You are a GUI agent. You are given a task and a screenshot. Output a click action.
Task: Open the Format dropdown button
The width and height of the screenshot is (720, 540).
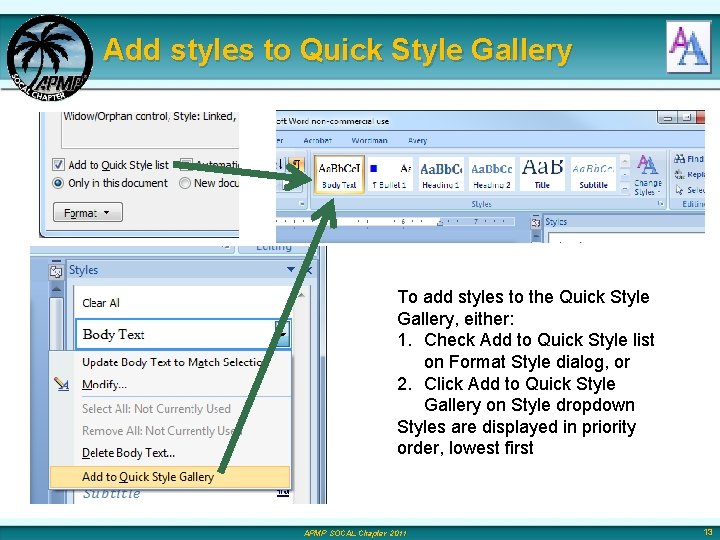pyautogui.click(x=88, y=212)
